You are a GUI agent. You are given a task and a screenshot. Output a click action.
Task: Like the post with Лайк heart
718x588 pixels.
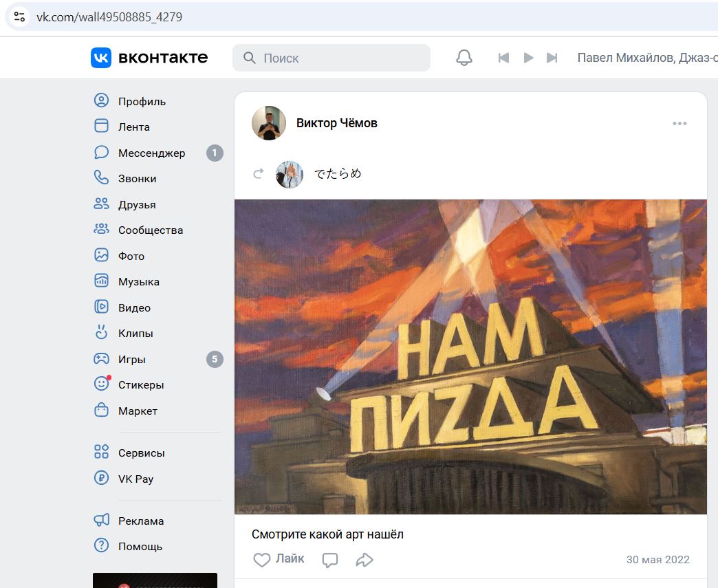click(279, 559)
